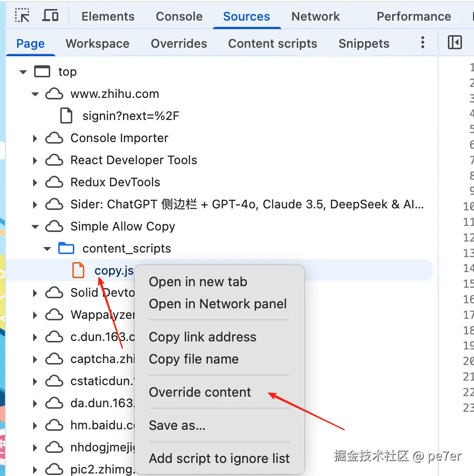Click line number 14 in editor gutter
This screenshot has height=476, width=474.
coord(468,268)
